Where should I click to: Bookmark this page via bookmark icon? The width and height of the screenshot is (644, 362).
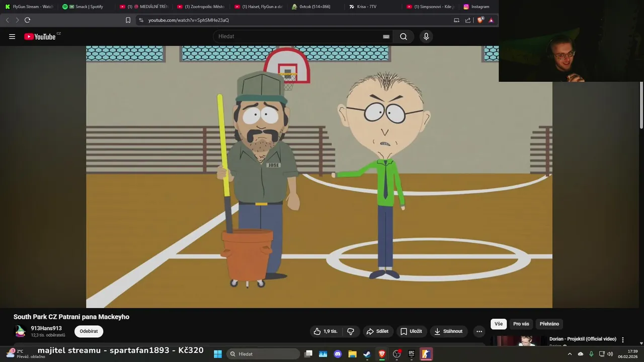click(x=128, y=20)
